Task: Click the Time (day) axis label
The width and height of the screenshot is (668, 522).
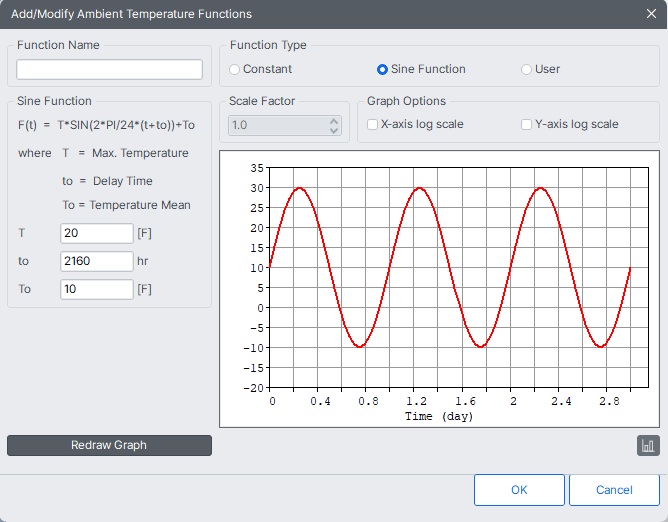Action: (x=439, y=415)
